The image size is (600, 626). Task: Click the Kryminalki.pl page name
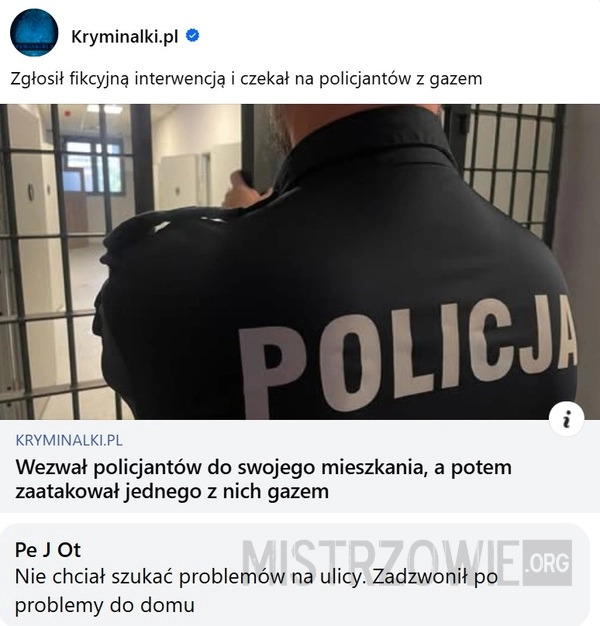click(125, 37)
